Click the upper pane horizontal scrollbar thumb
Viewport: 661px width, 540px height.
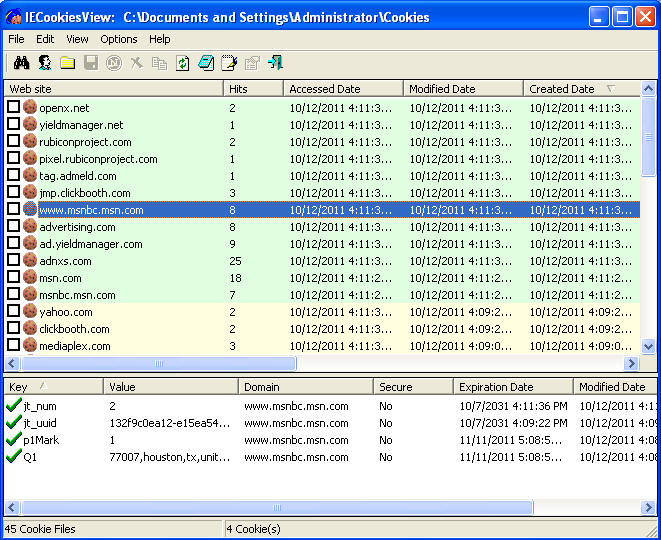click(x=159, y=363)
